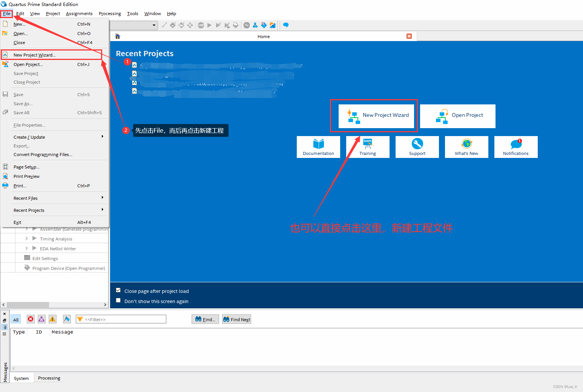Toggle the All messages filter button
The width and height of the screenshot is (583, 392).
point(16,320)
